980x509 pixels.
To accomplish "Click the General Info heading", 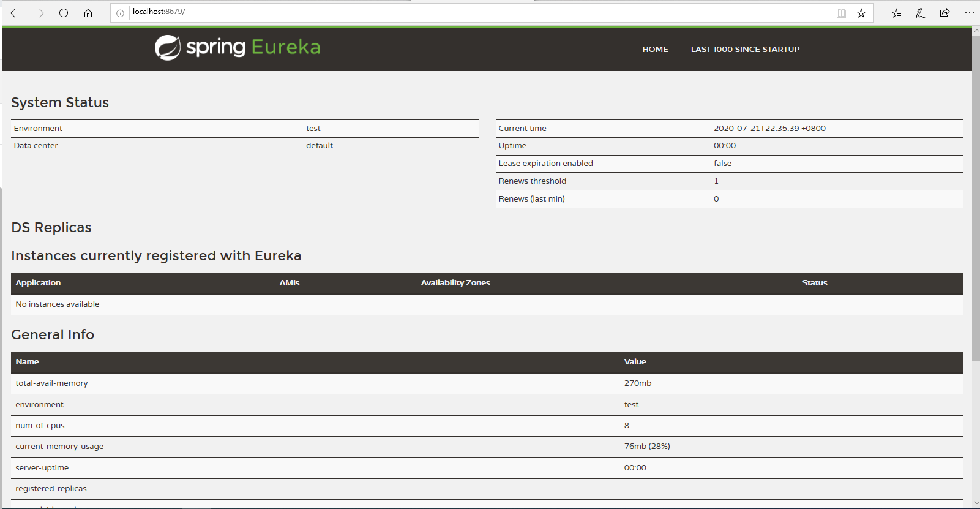I will (x=53, y=334).
